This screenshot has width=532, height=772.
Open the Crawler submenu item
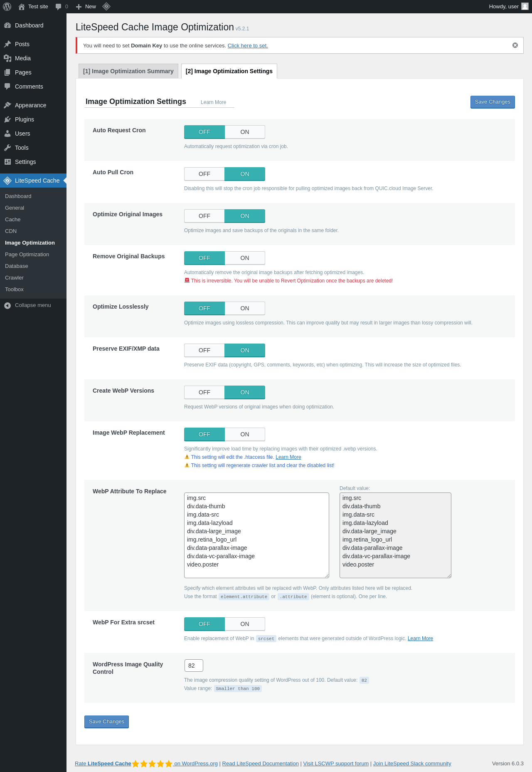pos(33,278)
